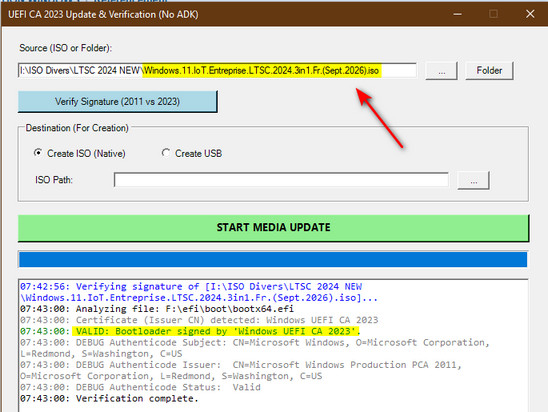
Task: Click log line 'Certificate (Issuer CN) detected'
Action: click(199, 320)
